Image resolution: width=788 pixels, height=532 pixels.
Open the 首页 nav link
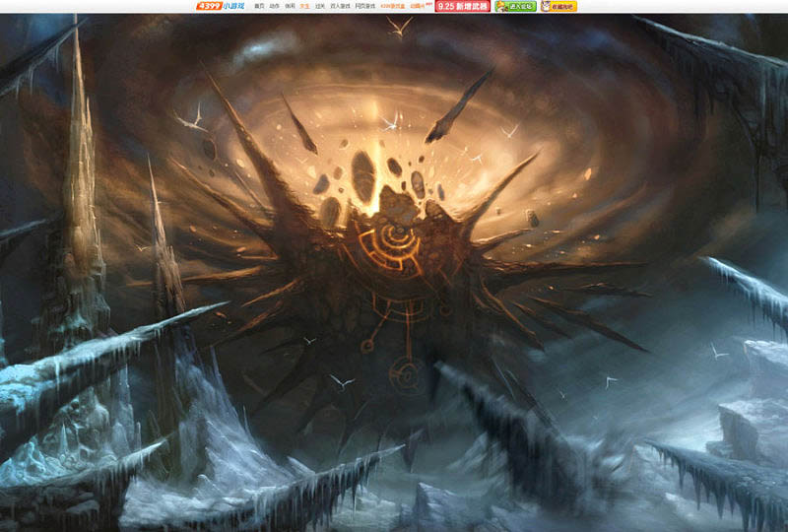coord(259,6)
